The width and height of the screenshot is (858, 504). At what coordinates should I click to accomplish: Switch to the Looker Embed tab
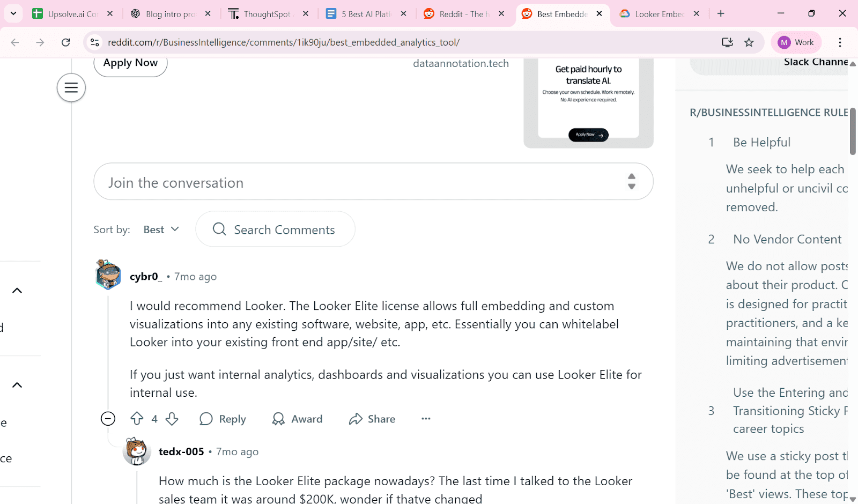pyautogui.click(x=656, y=13)
